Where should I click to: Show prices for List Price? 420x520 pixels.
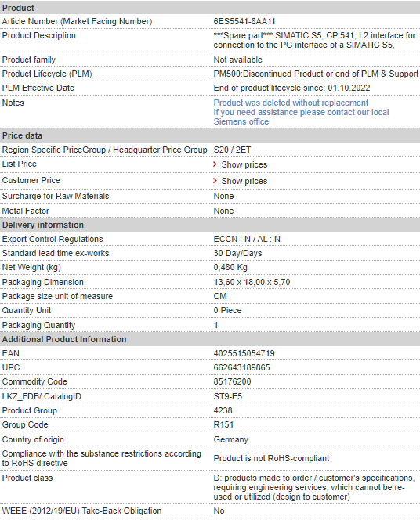[244, 164]
